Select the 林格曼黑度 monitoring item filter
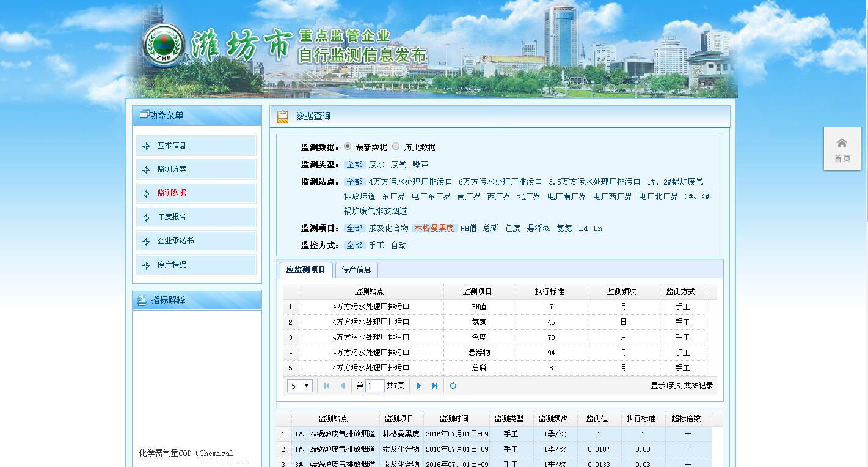This screenshot has height=467, width=868. 434,229
